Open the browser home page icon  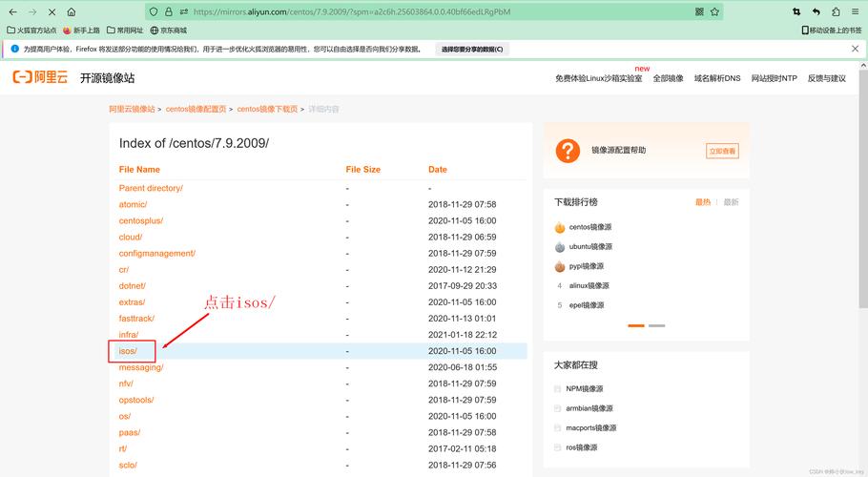(72, 11)
